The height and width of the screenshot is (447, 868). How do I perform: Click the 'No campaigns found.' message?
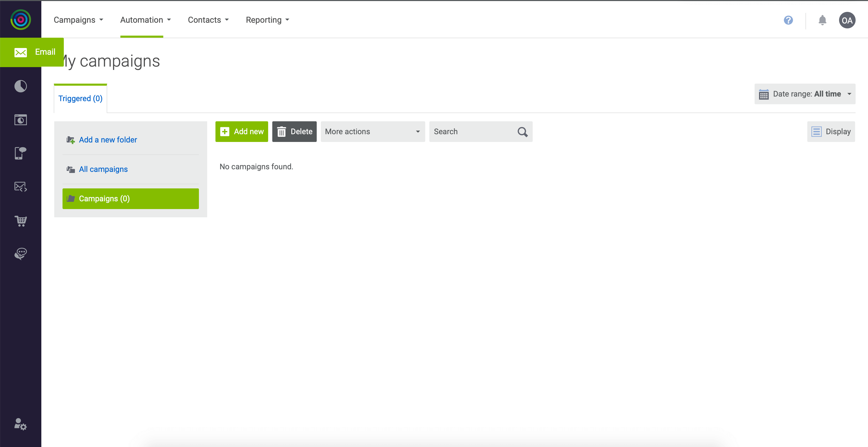point(256,167)
